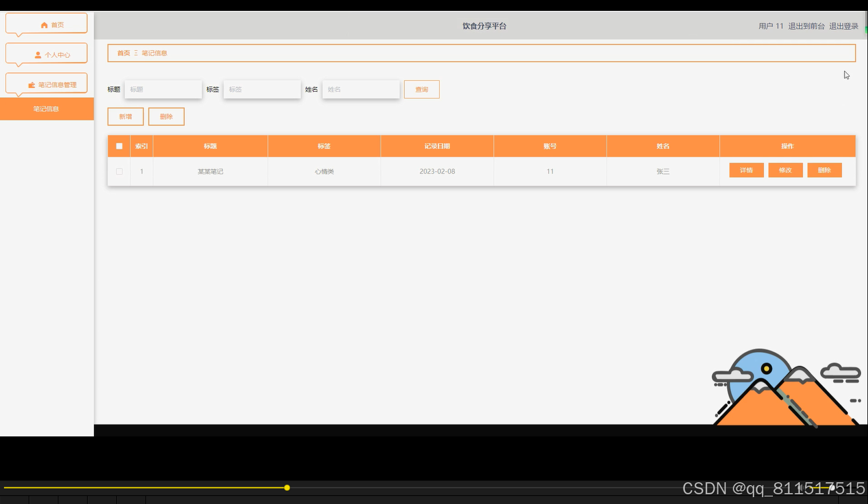Click the home icon in sidebar 首页
Screen dimensions: 868x504
(44, 25)
